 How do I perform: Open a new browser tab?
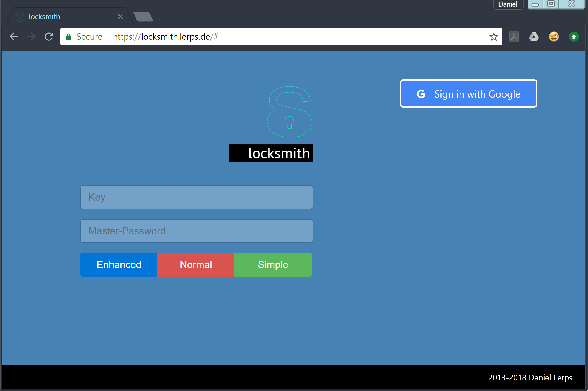(143, 17)
